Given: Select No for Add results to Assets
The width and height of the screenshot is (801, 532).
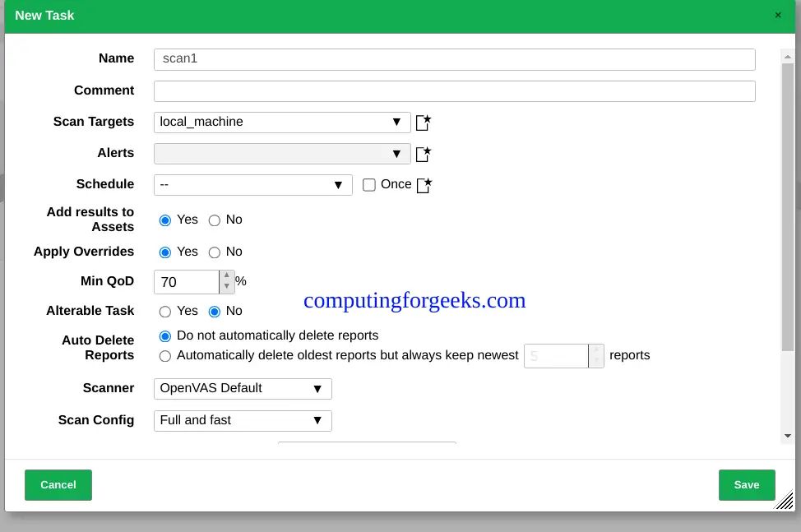Looking at the screenshot, I should pyautogui.click(x=215, y=220).
